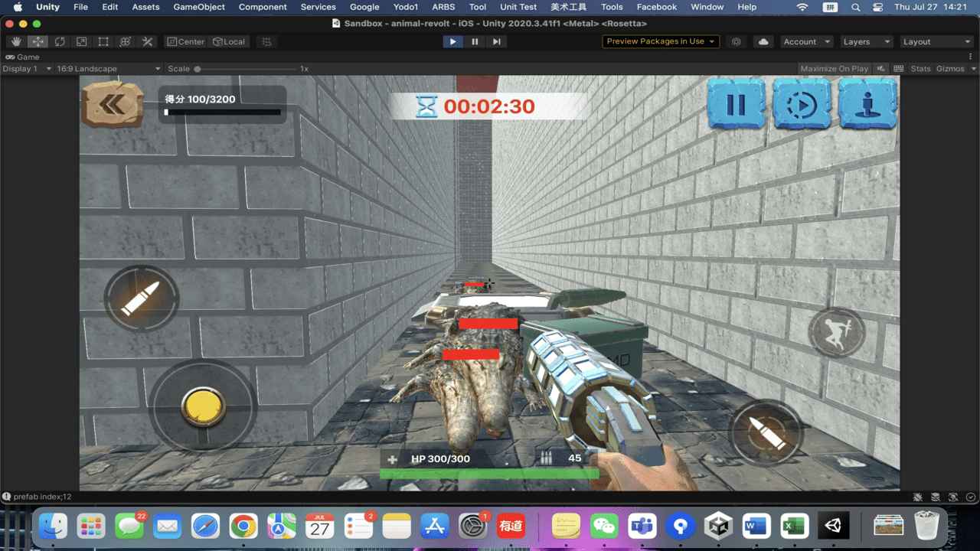
Task: Open the Account dropdown
Action: point(807,41)
